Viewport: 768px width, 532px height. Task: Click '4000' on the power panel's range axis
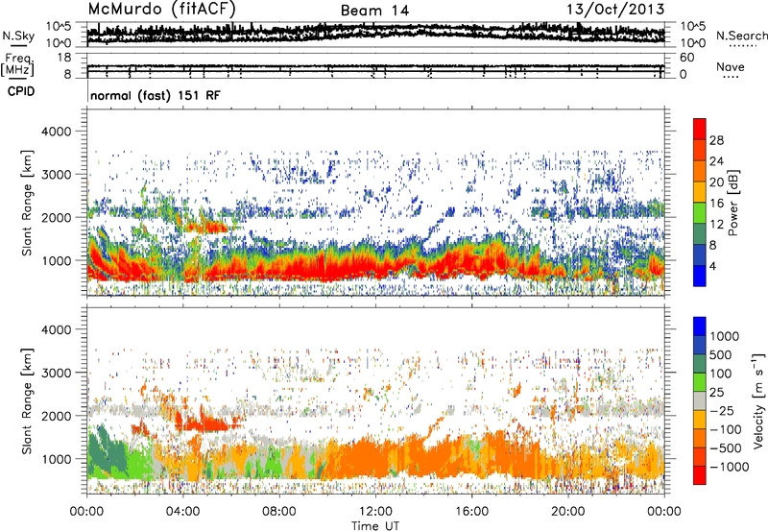pos(56,132)
